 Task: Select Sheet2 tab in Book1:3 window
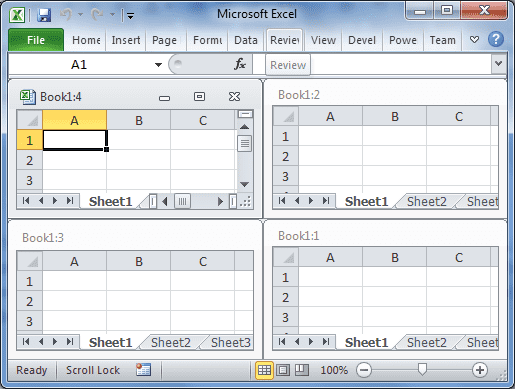pyautogui.click(x=171, y=342)
